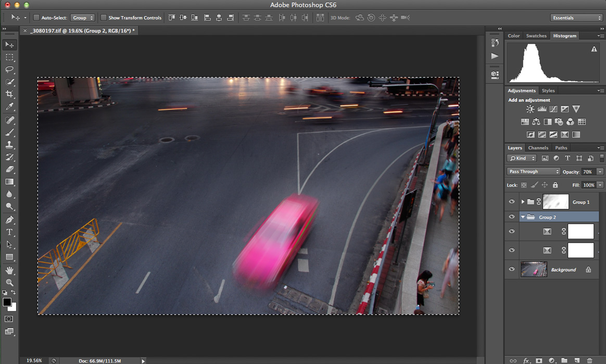The height and width of the screenshot is (364, 606).
Task: Hide the Background layer
Action: point(511,269)
